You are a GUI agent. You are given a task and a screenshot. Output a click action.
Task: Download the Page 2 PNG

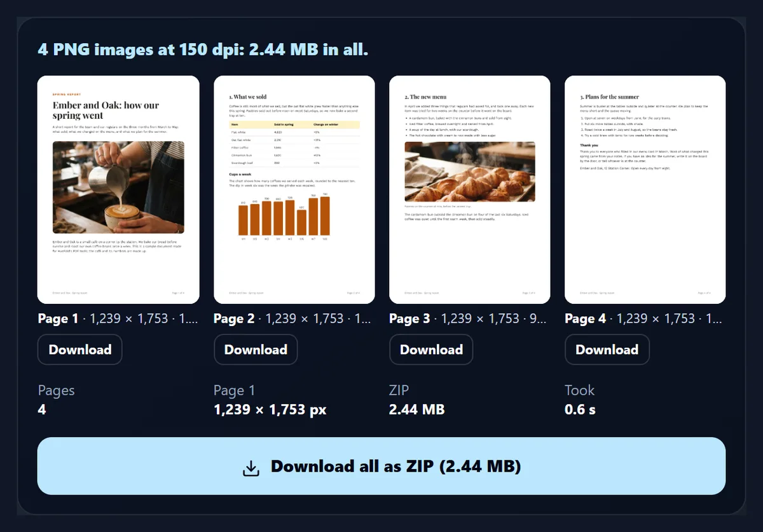point(256,350)
